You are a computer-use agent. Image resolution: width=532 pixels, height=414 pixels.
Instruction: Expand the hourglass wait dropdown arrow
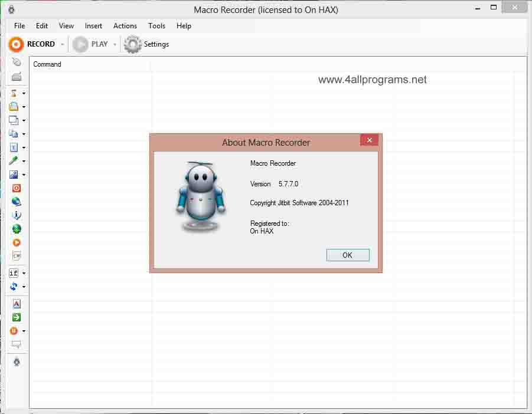pos(24,93)
